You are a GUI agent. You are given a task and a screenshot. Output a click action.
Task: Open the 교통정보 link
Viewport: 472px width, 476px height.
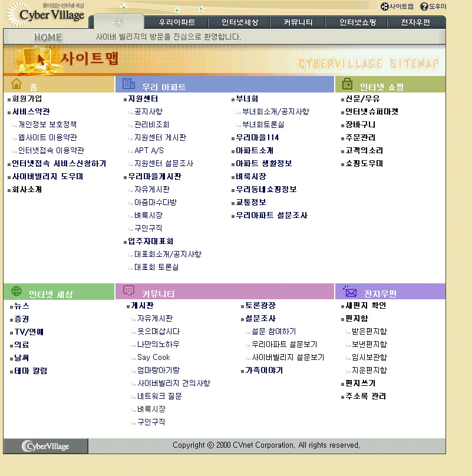pos(251,203)
